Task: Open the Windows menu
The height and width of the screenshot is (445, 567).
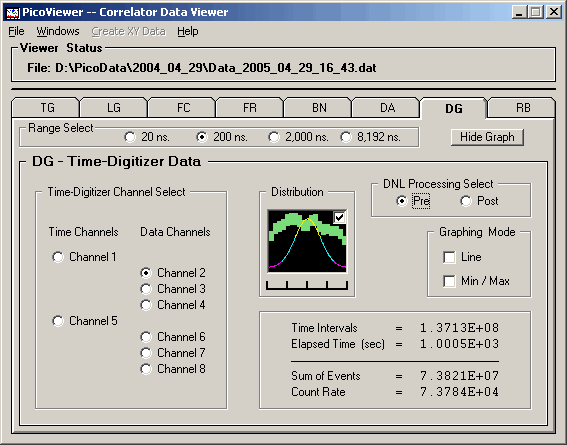Action: (58, 31)
